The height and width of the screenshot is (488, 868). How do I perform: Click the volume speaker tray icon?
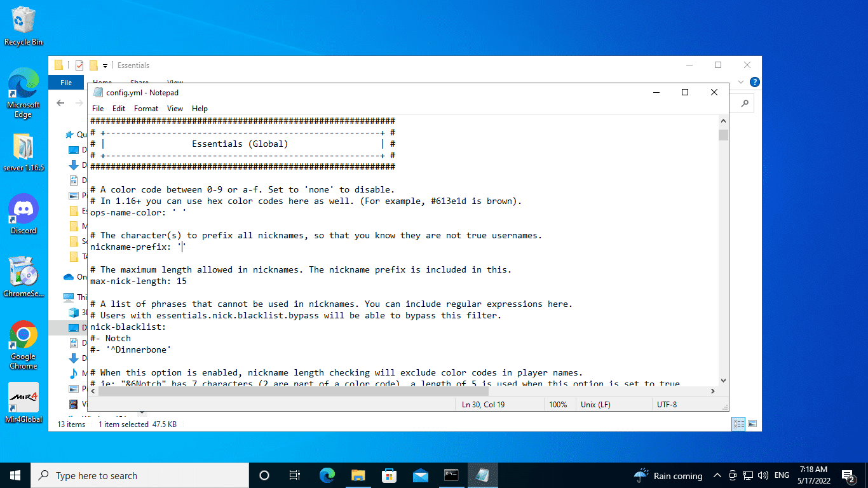click(x=763, y=475)
